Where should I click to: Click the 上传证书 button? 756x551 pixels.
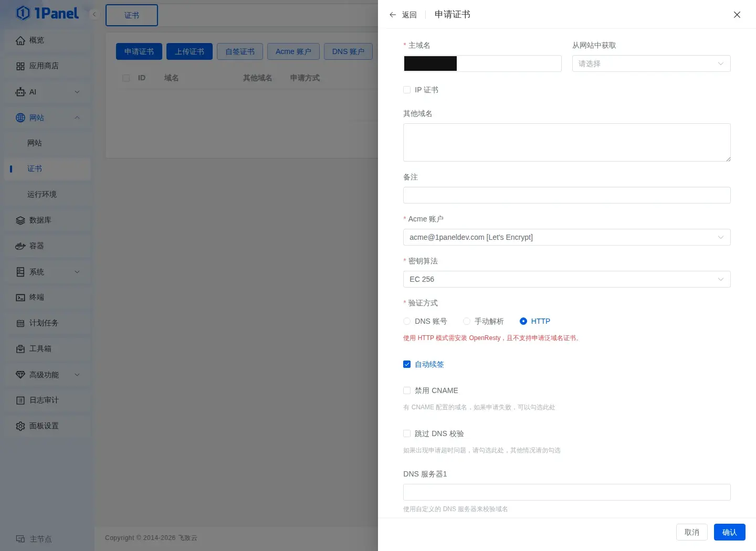pos(190,51)
